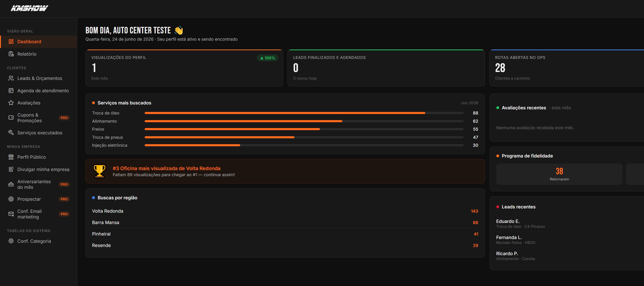The width and height of the screenshot is (644, 286).
Task: Open Divulgar minha empresa
Action: 39,169
